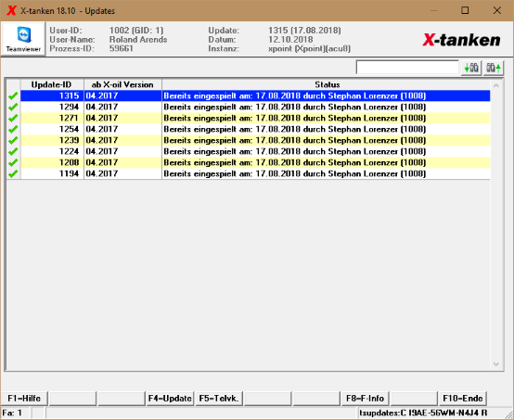Click the F8-F-Info button
The width and height of the screenshot is (514, 420).
coord(365,399)
